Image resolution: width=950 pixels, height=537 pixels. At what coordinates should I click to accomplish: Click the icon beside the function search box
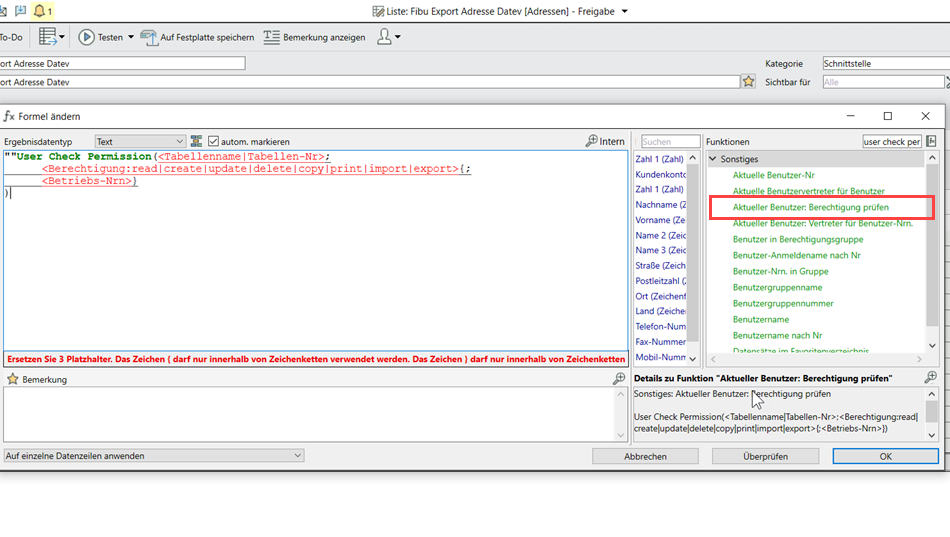click(x=932, y=142)
